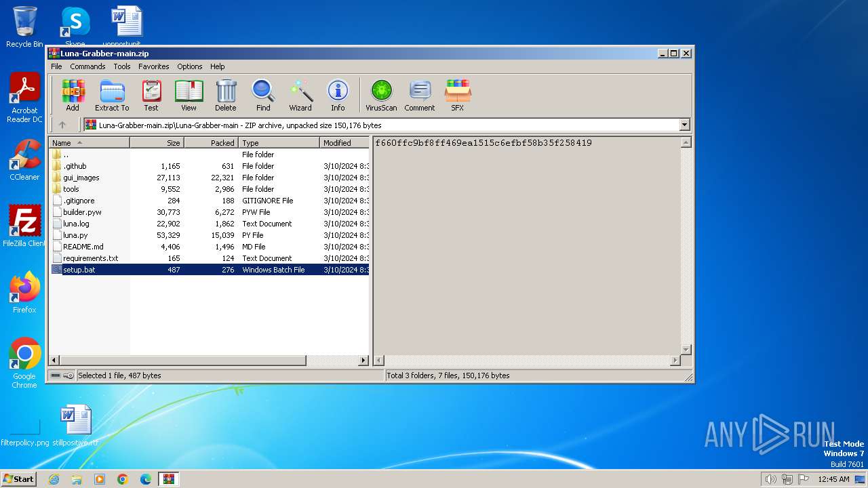Open the View file tool

click(189, 95)
